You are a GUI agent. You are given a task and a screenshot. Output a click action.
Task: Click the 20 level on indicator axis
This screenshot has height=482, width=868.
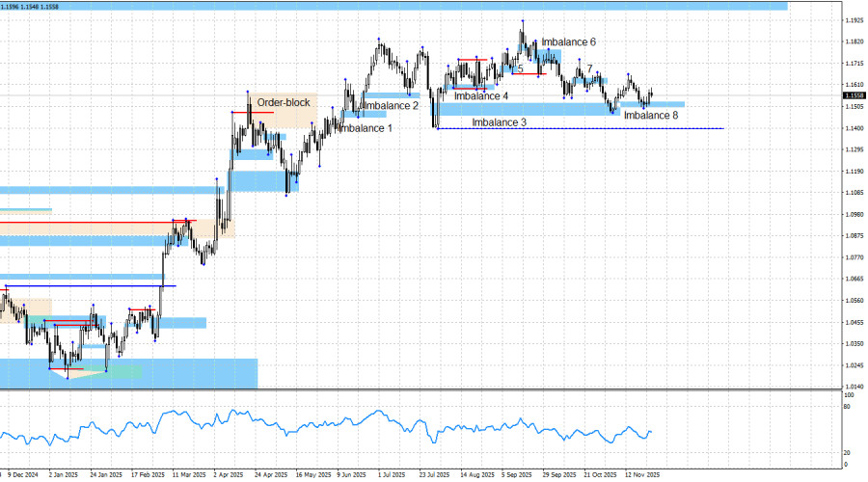pyautogui.click(x=847, y=453)
